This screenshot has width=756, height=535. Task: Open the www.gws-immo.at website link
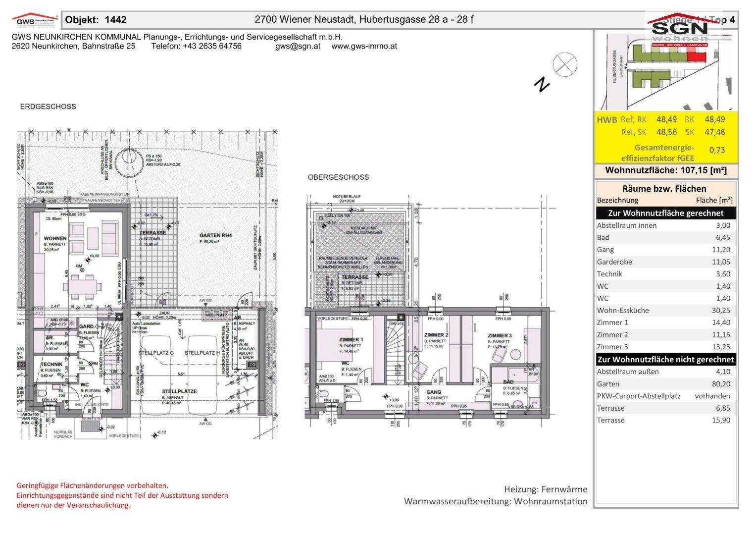[364, 46]
